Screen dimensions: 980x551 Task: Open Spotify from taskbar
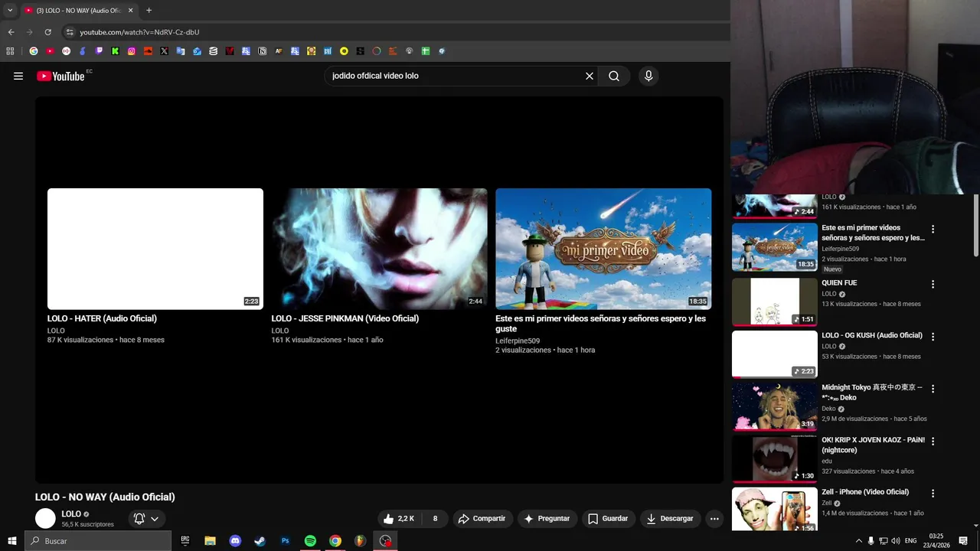310,541
